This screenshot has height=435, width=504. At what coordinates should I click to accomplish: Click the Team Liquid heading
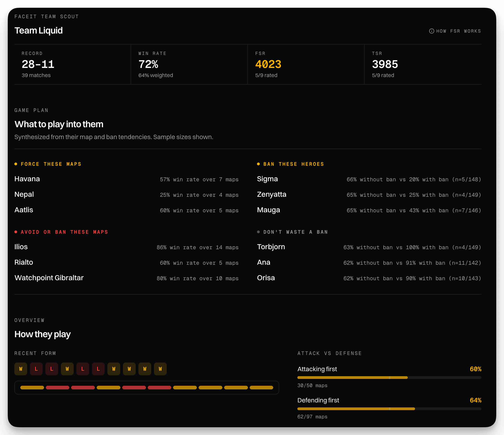pyautogui.click(x=39, y=31)
